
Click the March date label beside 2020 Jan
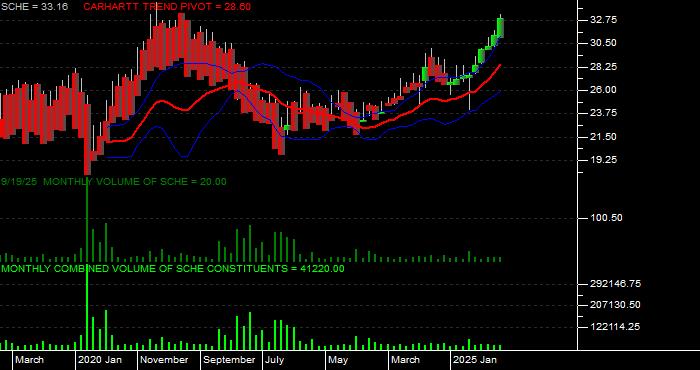tap(29, 360)
